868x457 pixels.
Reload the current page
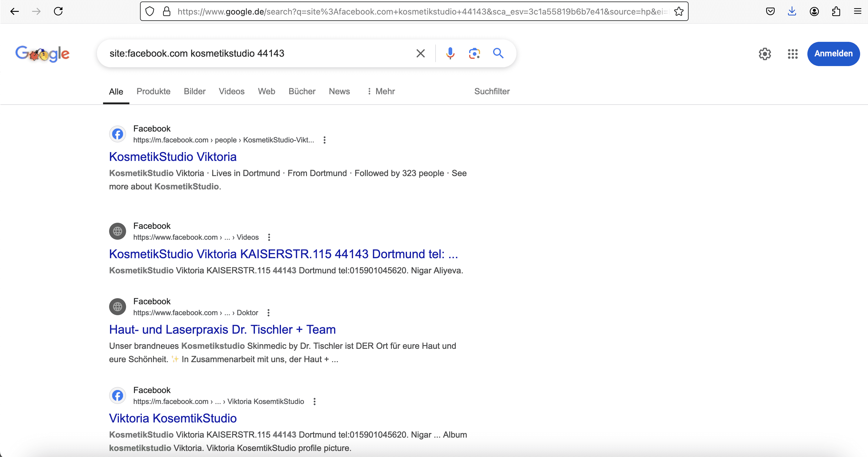[x=58, y=12]
